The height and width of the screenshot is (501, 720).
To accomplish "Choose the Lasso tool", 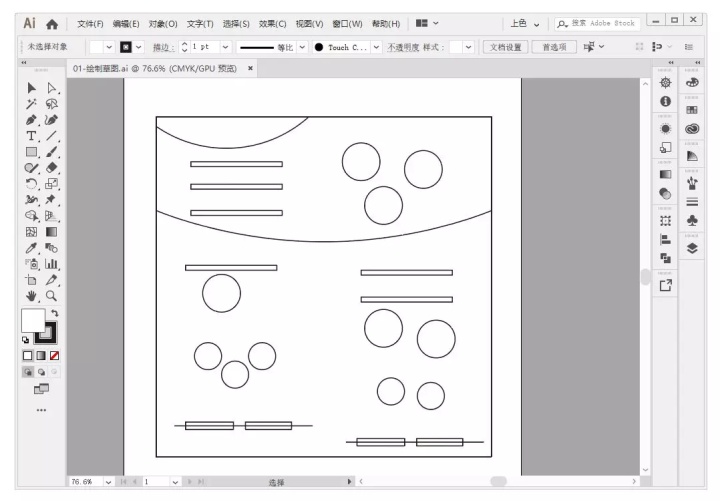I will [51, 104].
